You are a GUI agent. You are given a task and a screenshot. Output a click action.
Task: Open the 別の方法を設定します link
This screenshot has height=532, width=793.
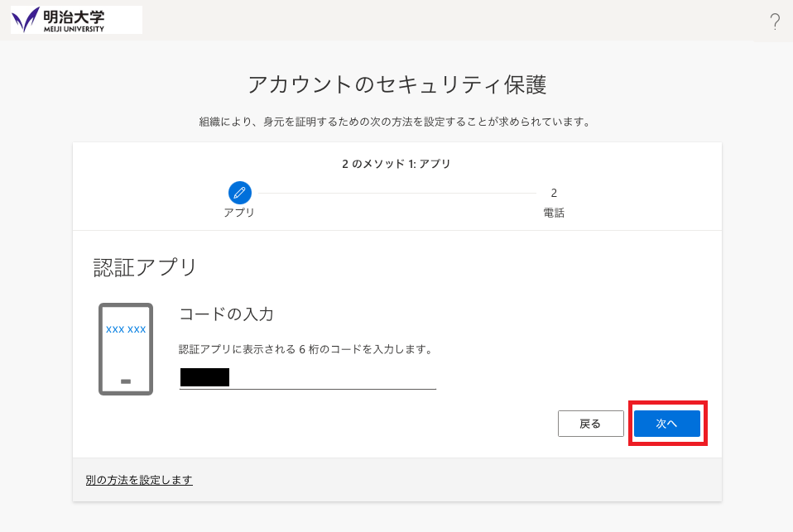click(x=139, y=480)
